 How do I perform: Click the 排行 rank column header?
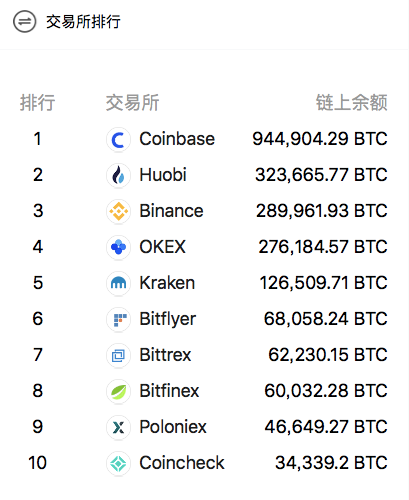(37, 102)
